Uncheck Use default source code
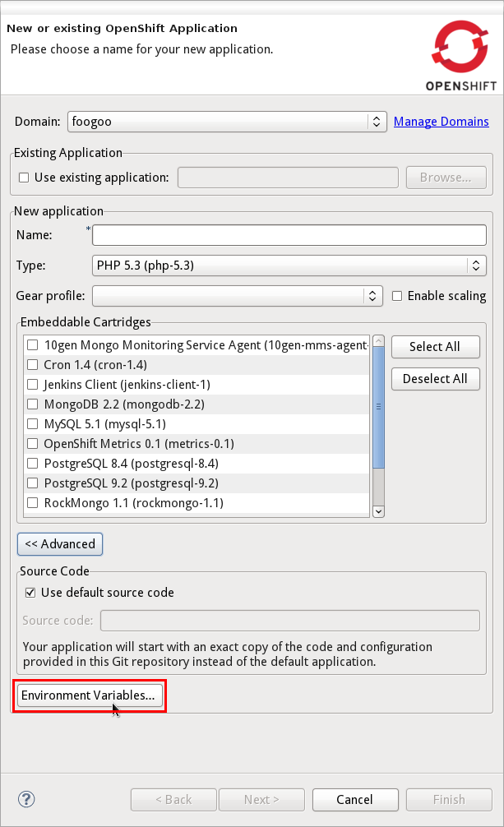 coord(30,593)
